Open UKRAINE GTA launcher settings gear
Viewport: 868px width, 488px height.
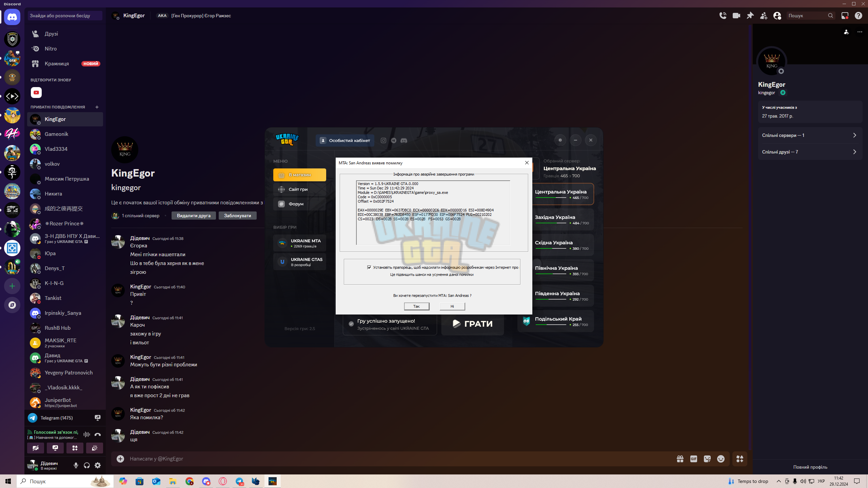[x=560, y=140]
